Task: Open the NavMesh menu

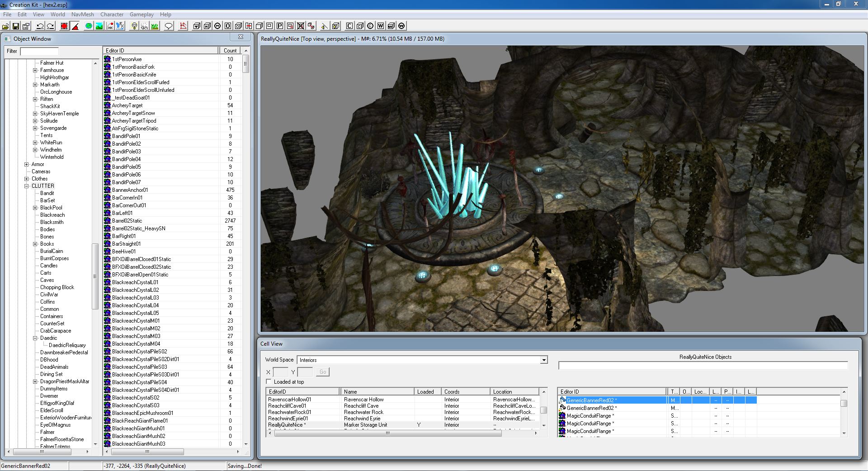Action: pyautogui.click(x=82, y=14)
